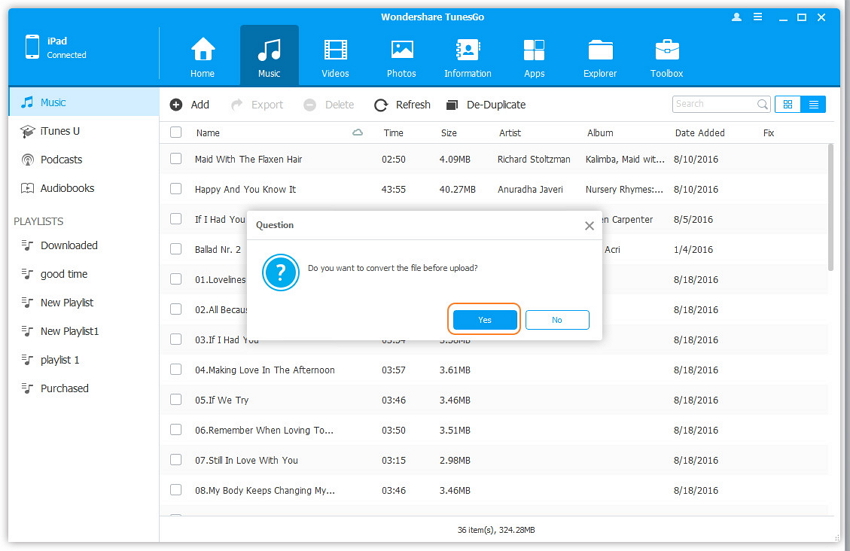Select checkbox for 05.If We Try
850x551 pixels.
[x=176, y=400]
